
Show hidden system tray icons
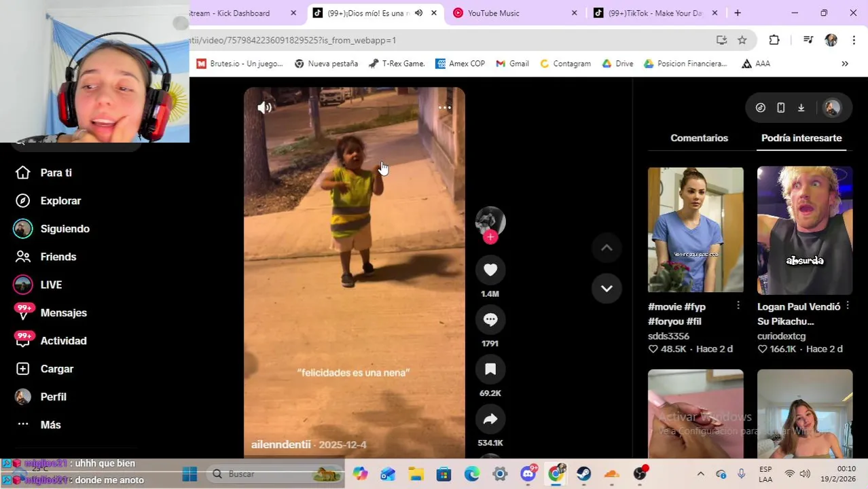pyautogui.click(x=701, y=474)
